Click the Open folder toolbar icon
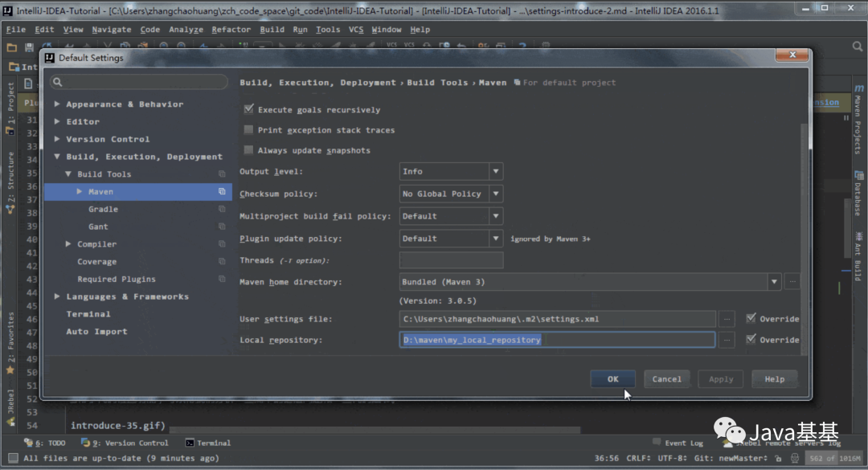The height and width of the screenshot is (470, 868). pos(11,47)
